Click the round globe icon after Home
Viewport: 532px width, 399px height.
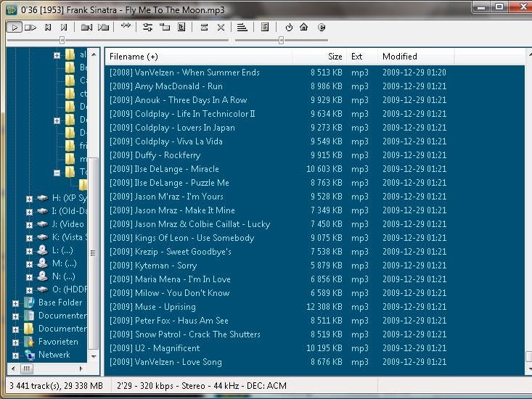tap(322, 27)
